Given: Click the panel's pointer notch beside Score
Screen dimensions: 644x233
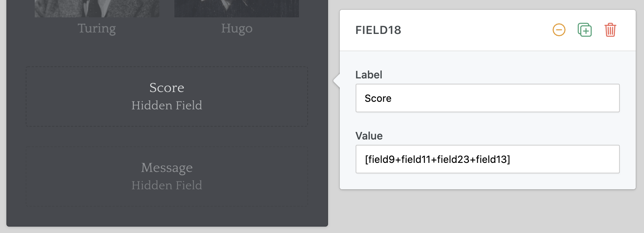Looking at the screenshot, I should pyautogui.click(x=336, y=80).
